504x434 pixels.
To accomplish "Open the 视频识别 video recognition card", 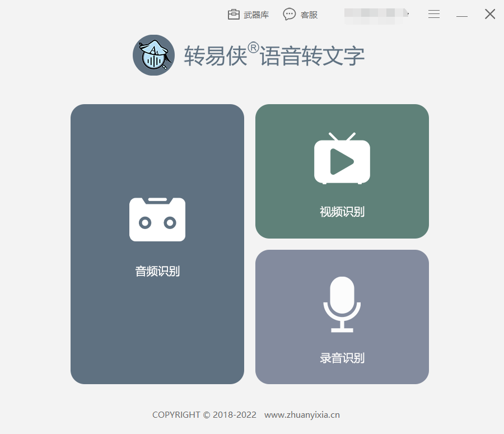I will point(342,171).
